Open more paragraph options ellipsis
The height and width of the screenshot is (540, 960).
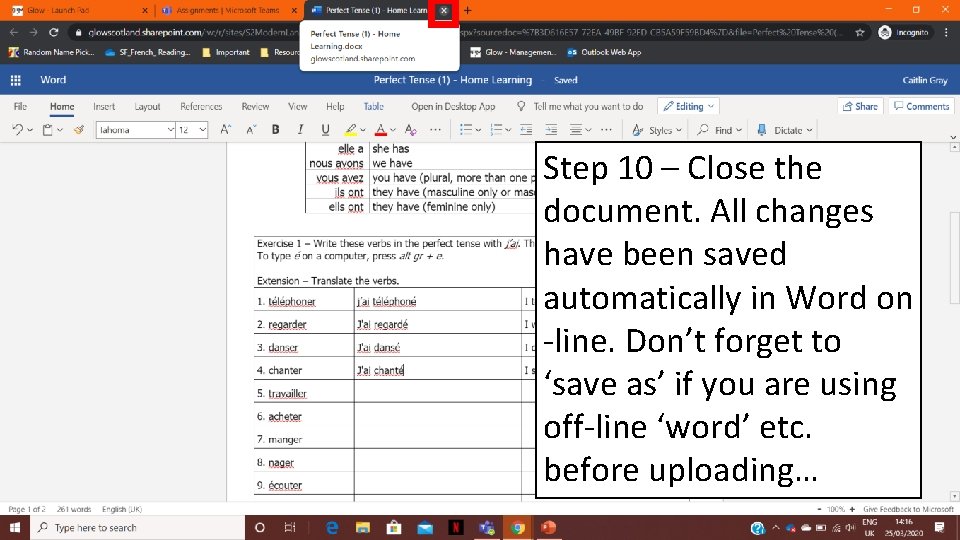[606, 130]
